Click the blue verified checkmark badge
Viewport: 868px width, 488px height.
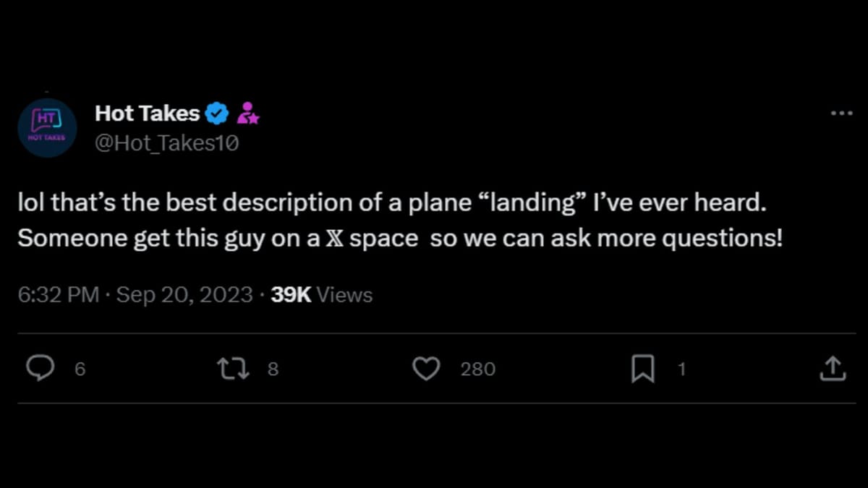217,114
